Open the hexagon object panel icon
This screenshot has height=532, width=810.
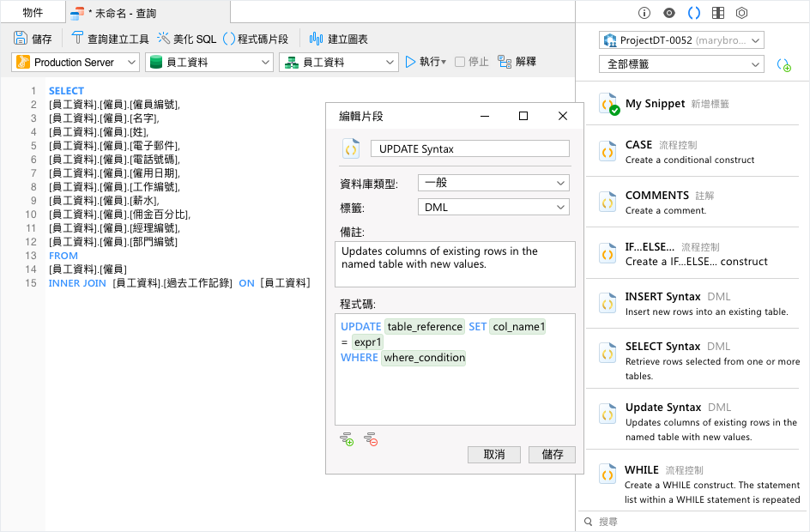tap(742, 13)
